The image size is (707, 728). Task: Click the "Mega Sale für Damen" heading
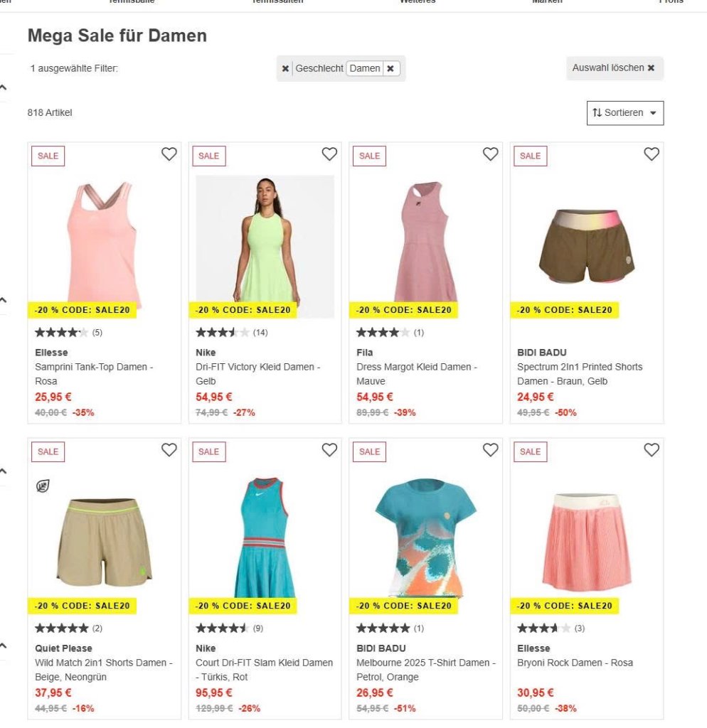coord(117,36)
